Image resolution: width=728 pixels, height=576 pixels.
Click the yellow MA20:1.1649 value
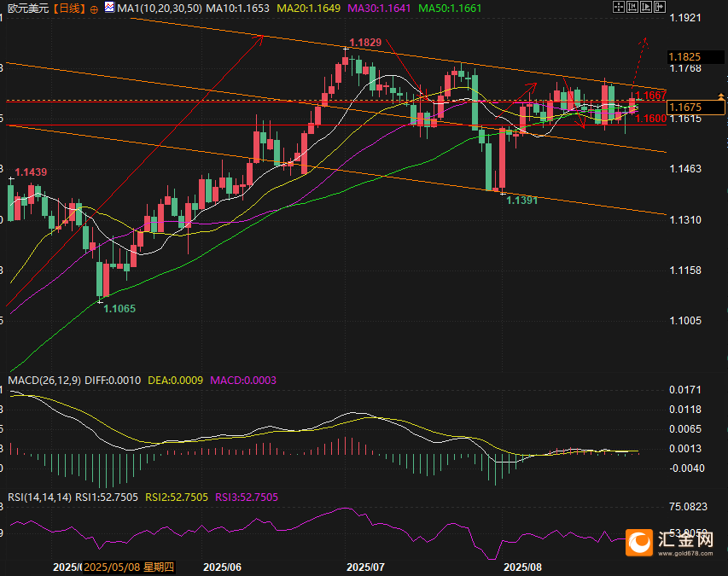308,9
